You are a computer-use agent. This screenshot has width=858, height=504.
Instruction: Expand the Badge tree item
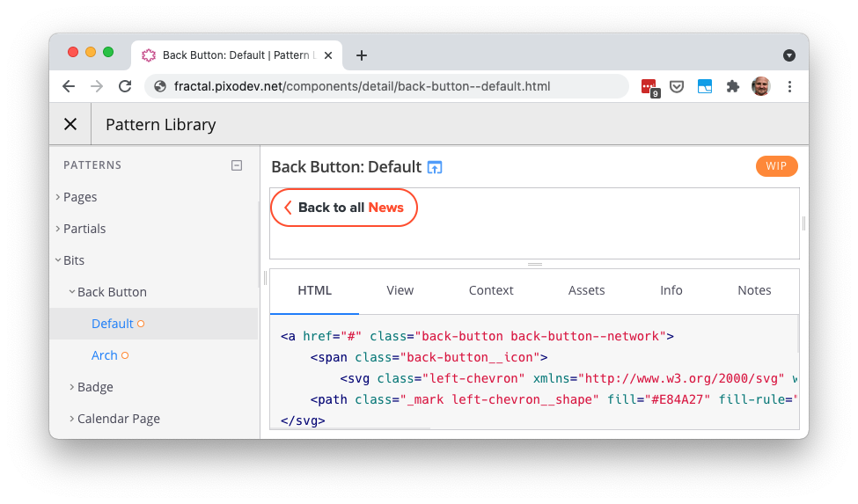click(x=94, y=387)
